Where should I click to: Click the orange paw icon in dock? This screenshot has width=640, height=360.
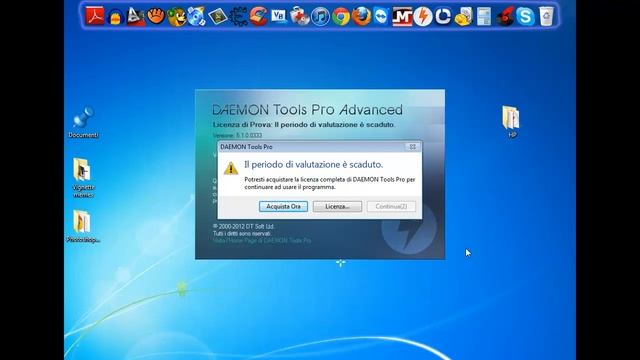pyautogui.click(x=156, y=16)
